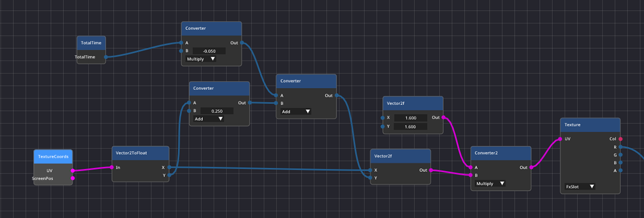
Task: Open the Add dropdown on the Converter without a value field
Action: pos(296,111)
